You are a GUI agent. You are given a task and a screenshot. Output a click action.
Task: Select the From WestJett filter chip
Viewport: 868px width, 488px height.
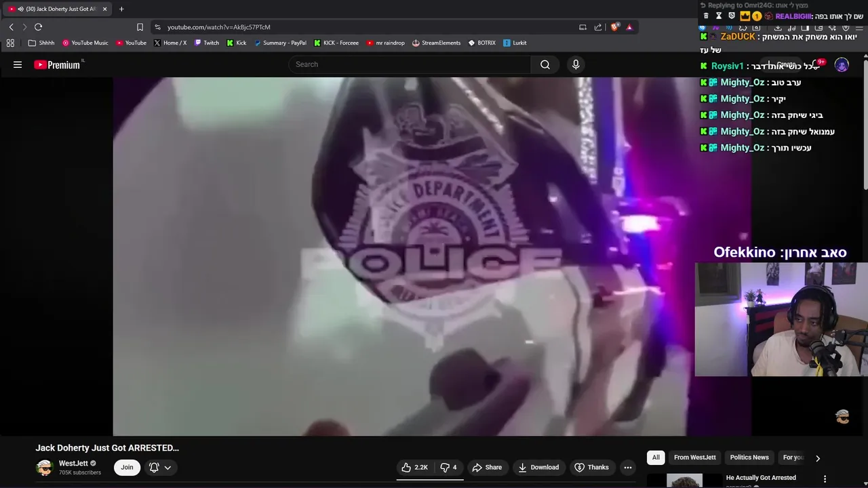pos(694,457)
